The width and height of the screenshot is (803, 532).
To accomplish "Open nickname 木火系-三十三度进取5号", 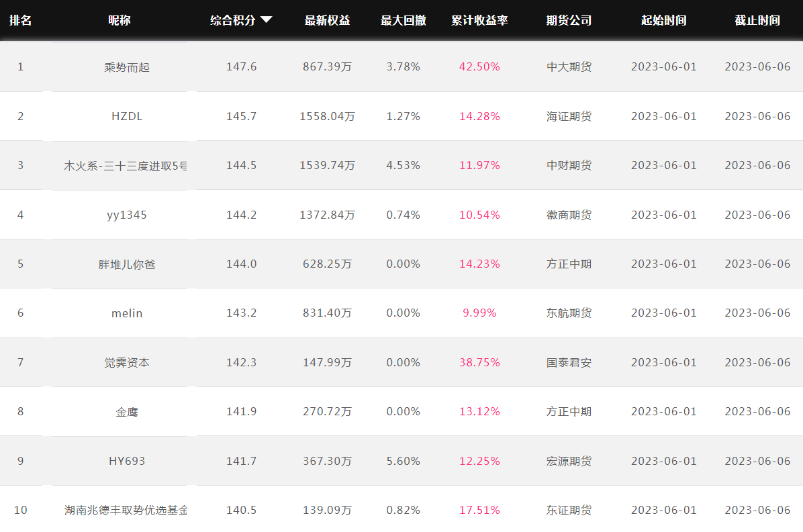I will (126, 166).
